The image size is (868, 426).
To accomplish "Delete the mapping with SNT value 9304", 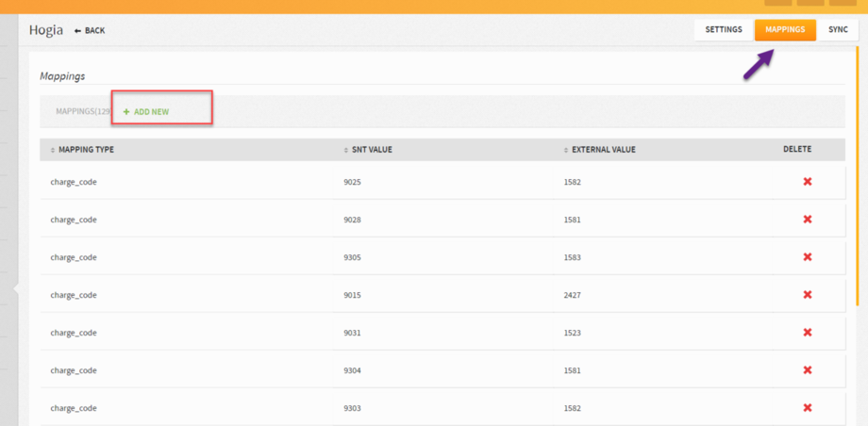I will pyautogui.click(x=807, y=370).
